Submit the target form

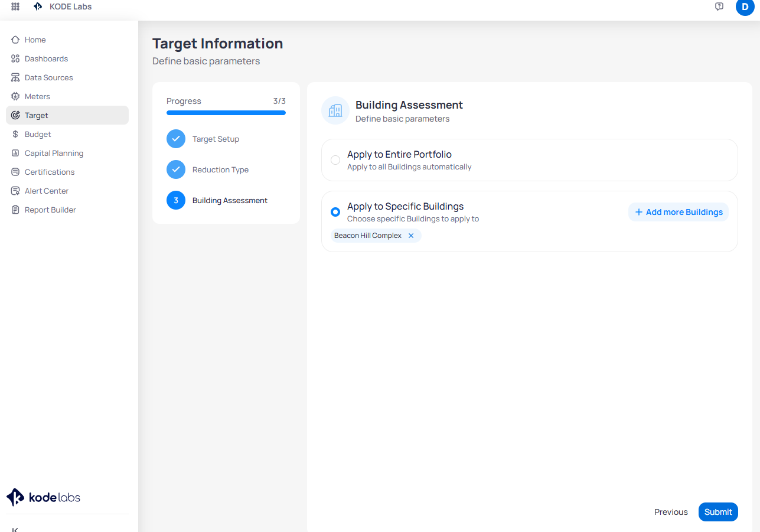point(718,512)
